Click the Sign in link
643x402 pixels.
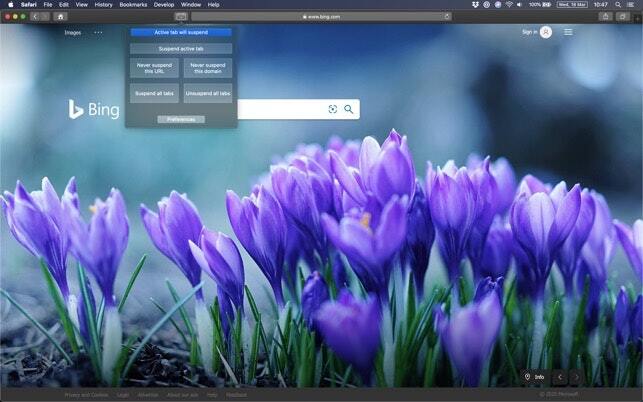pos(529,32)
